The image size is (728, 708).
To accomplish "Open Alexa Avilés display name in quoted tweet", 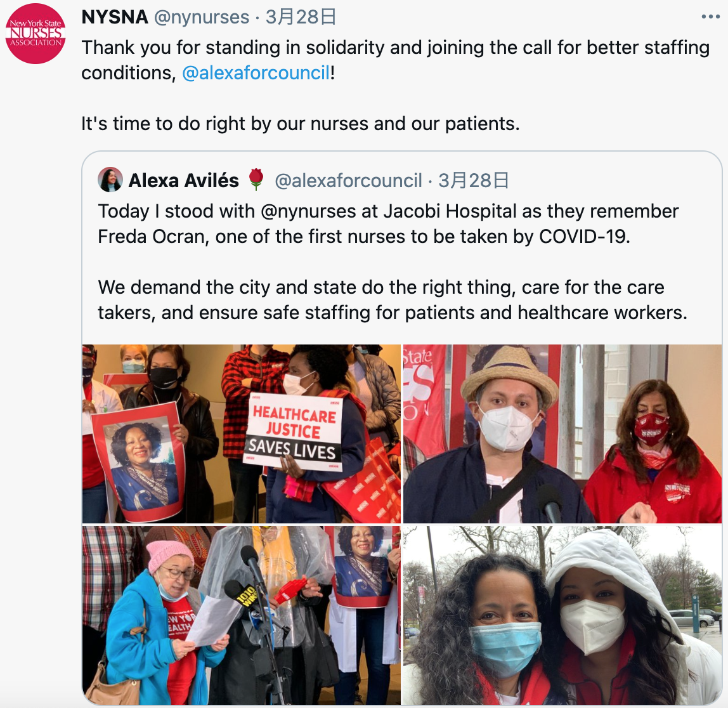I will 183,180.
